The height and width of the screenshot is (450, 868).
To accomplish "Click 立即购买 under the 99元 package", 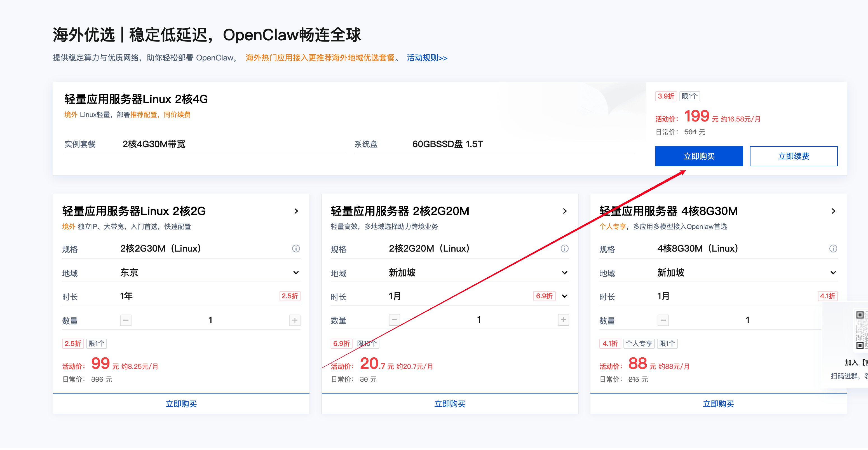I will coord(181,404).
